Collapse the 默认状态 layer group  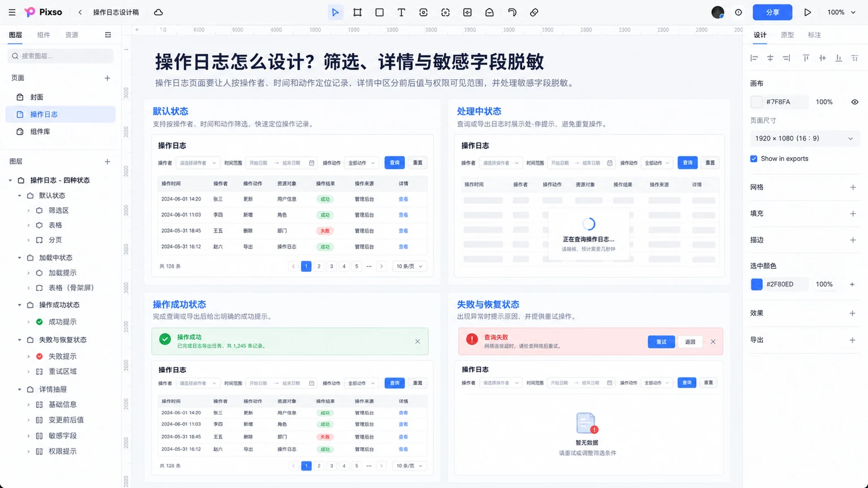click(20, 195)
